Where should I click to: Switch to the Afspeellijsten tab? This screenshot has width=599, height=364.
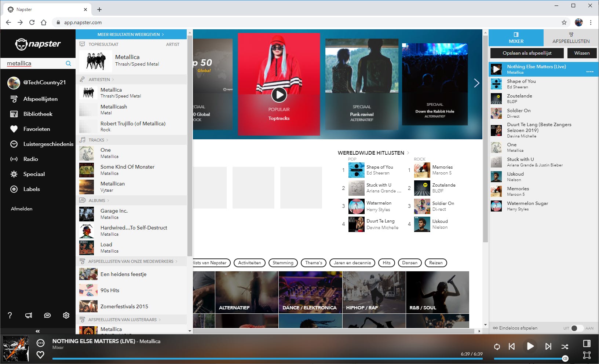click(x=571, y=38)
